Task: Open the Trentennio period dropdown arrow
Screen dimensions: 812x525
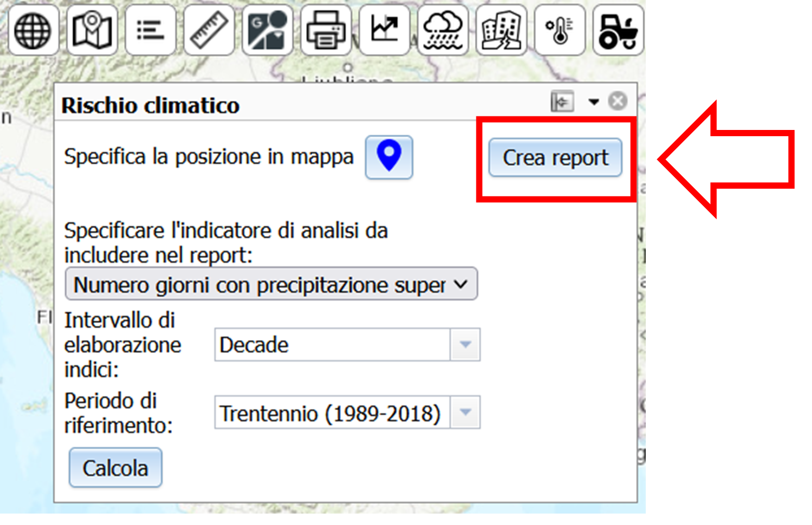Action: click(465, 412)
